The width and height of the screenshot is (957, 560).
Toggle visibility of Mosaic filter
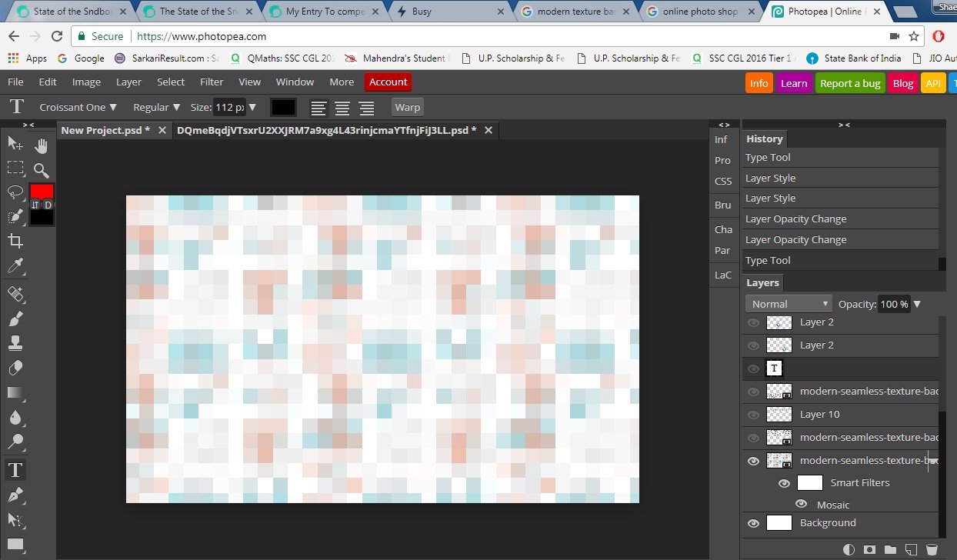[802, 505]
